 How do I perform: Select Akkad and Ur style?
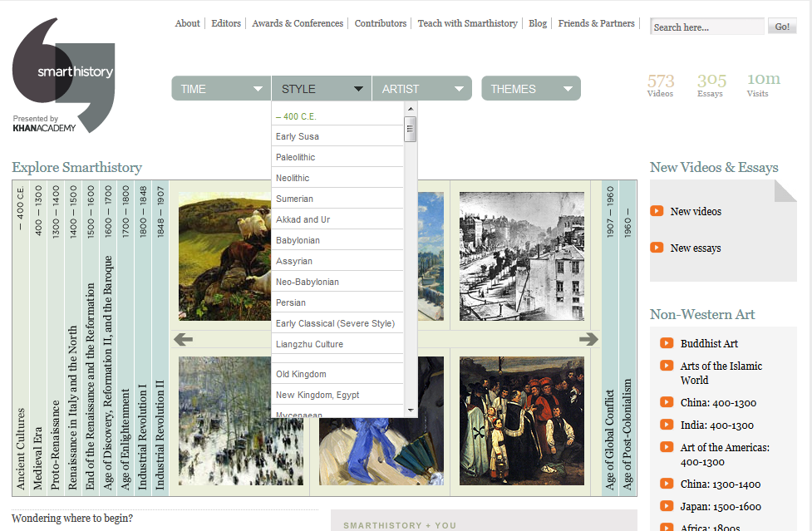coord(337,219)
